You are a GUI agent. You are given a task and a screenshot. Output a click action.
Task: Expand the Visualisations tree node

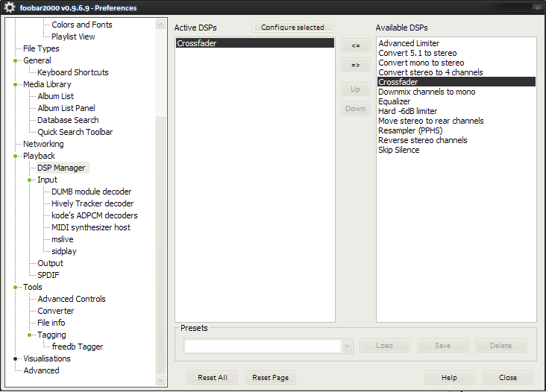[16, 358]
